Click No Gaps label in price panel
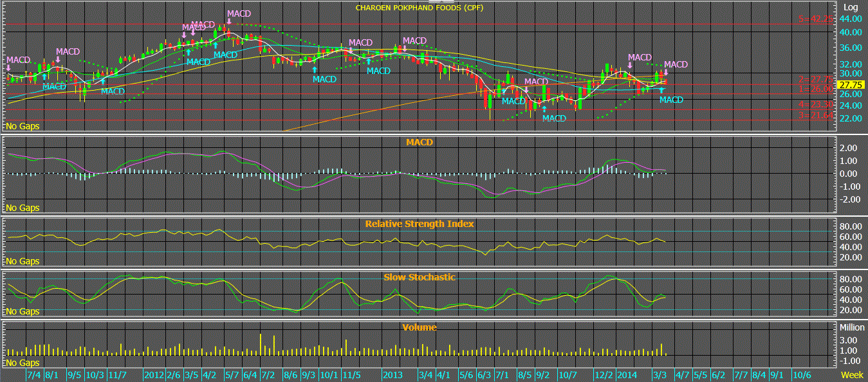Screen dimensions: 868x382 [23, 126]
